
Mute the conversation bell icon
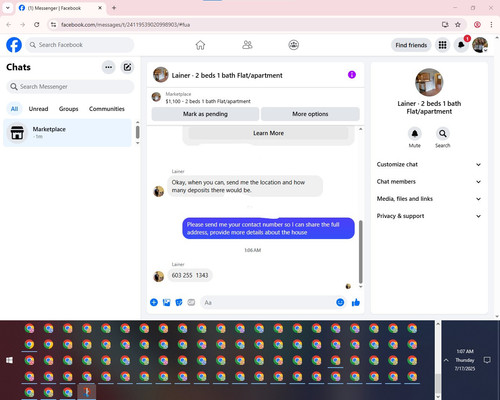pos(415,134)
